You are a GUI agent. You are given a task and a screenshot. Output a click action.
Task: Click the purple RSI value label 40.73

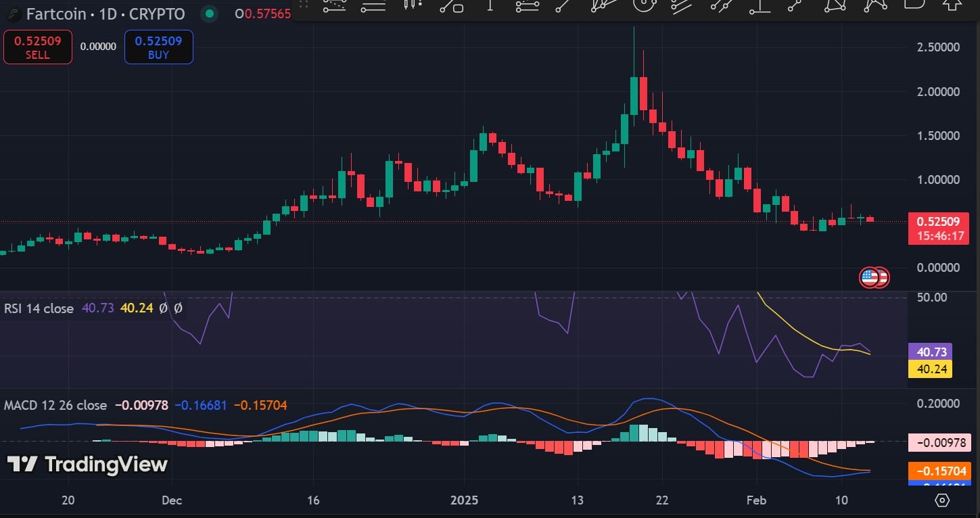click(932, 352)
